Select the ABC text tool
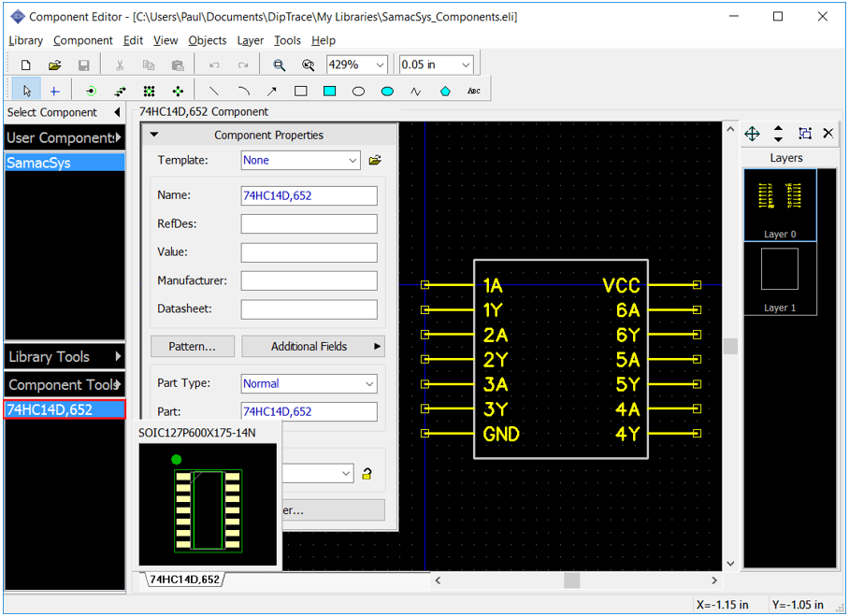Viewport: 849px width, 616px height. pyautogui.click(x=474, y=91)
